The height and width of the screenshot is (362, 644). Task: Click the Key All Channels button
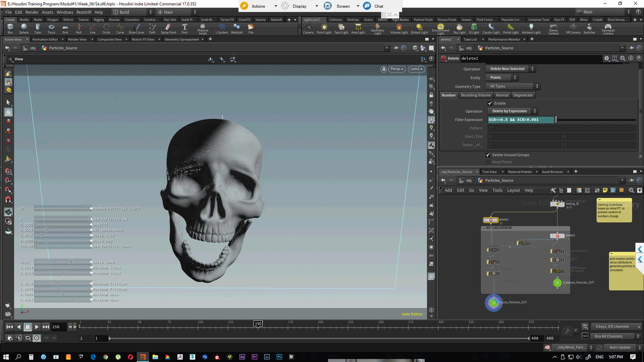click(609, 336)
